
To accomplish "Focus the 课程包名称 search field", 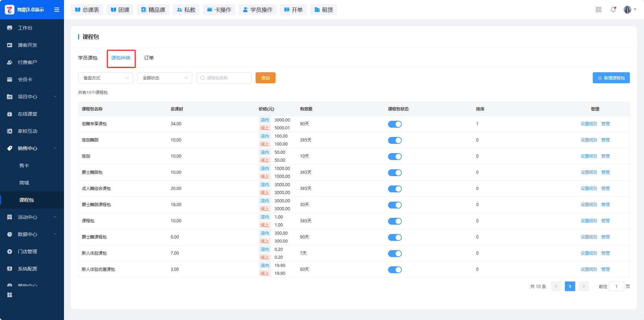I will pos(227,78).
